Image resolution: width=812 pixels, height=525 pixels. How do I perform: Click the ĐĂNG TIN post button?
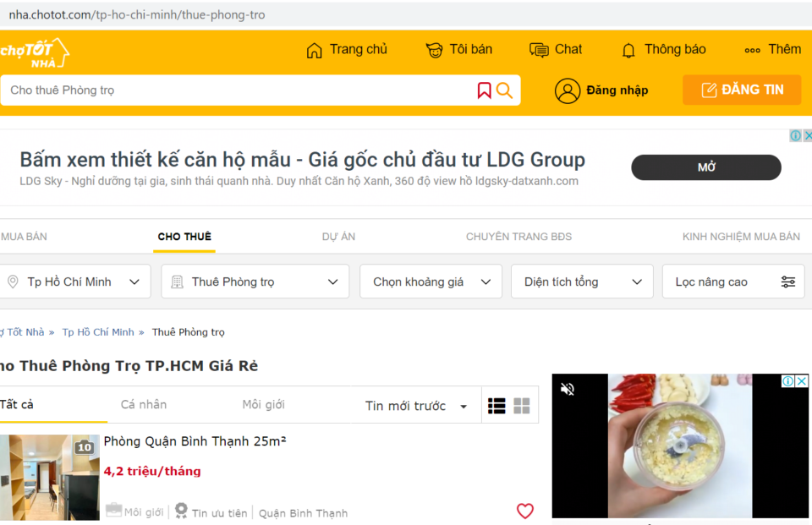742,90
